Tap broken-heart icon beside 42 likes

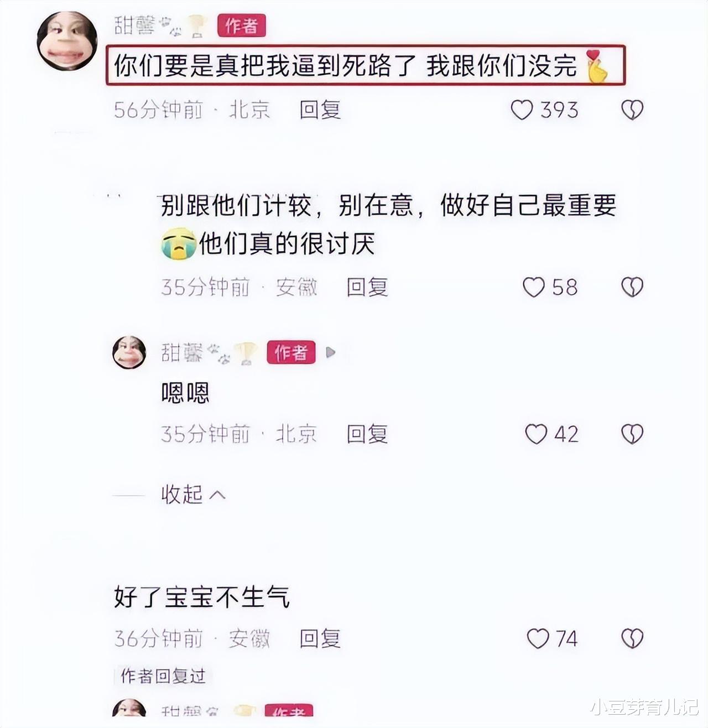point(632,434)
